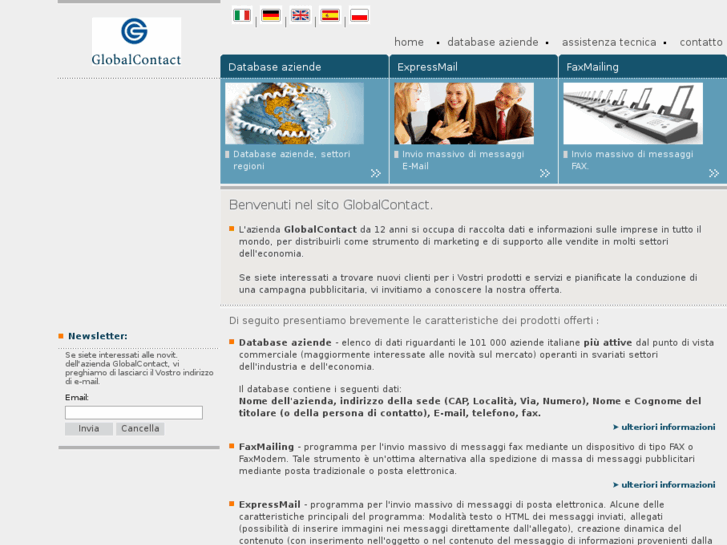Select the ExpressMail panel header
This screenshot has height=545, width=727.
click(x=474, y=67)
